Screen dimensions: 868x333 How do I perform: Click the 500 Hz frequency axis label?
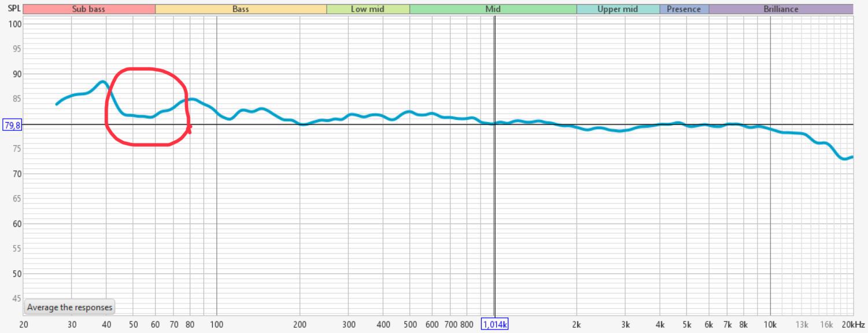(410, 324)
